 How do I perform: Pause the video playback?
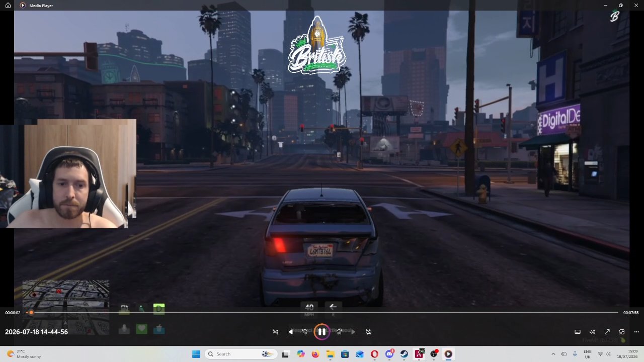(x=321, y=332)
